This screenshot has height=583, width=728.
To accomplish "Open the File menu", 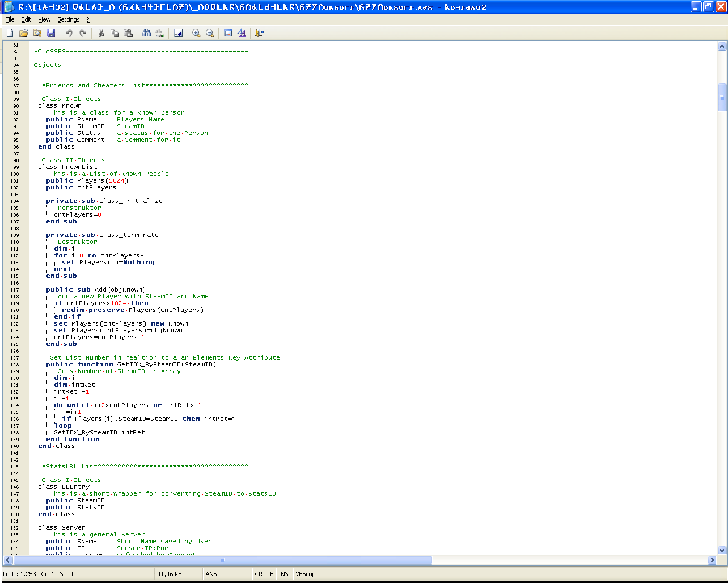I will click(10, 19).
